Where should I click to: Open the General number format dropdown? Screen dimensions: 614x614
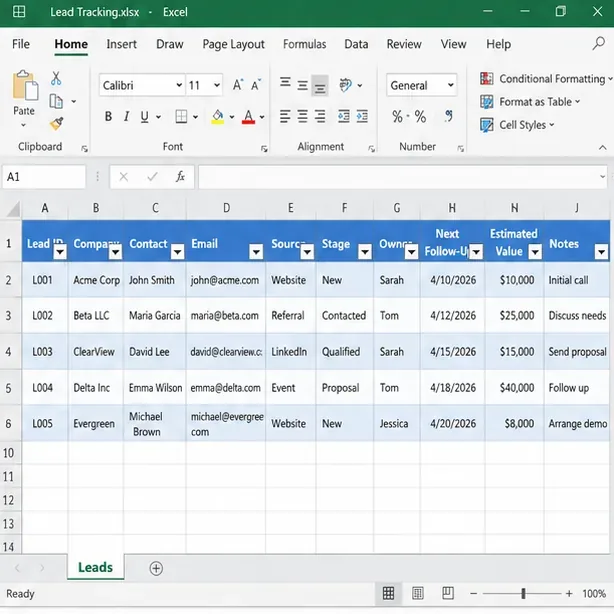[451, 85]
